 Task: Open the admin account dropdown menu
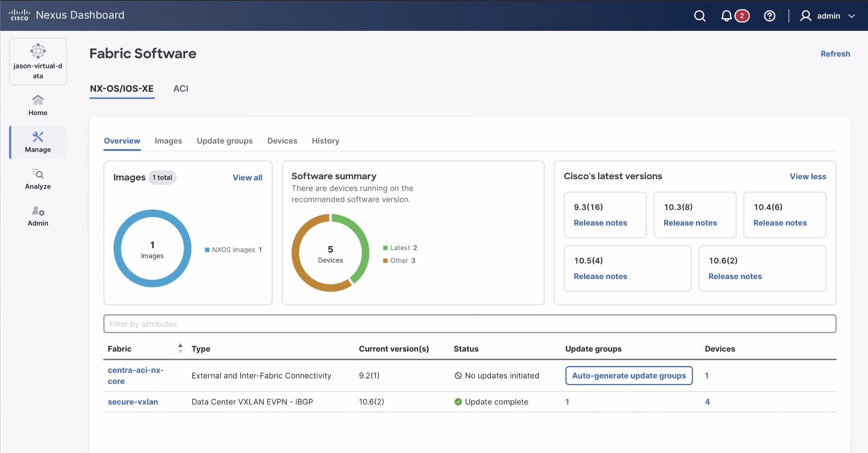pyautogui.click(x=828, y=16)
